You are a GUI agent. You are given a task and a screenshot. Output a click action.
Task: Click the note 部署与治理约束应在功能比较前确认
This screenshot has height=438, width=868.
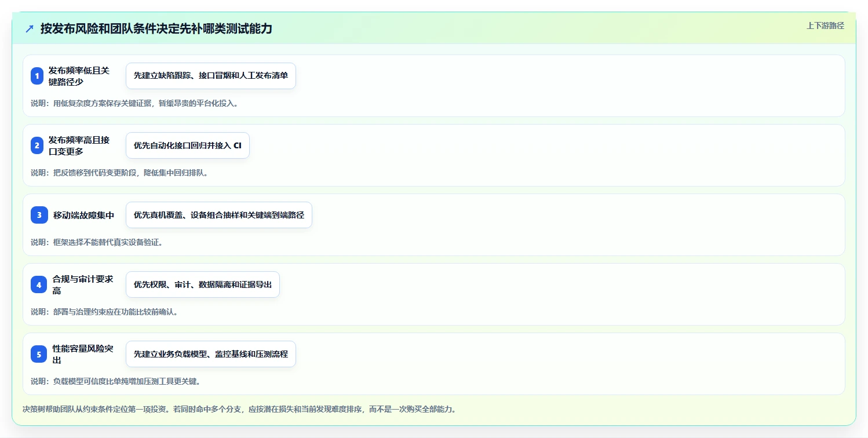click(104, 312)
